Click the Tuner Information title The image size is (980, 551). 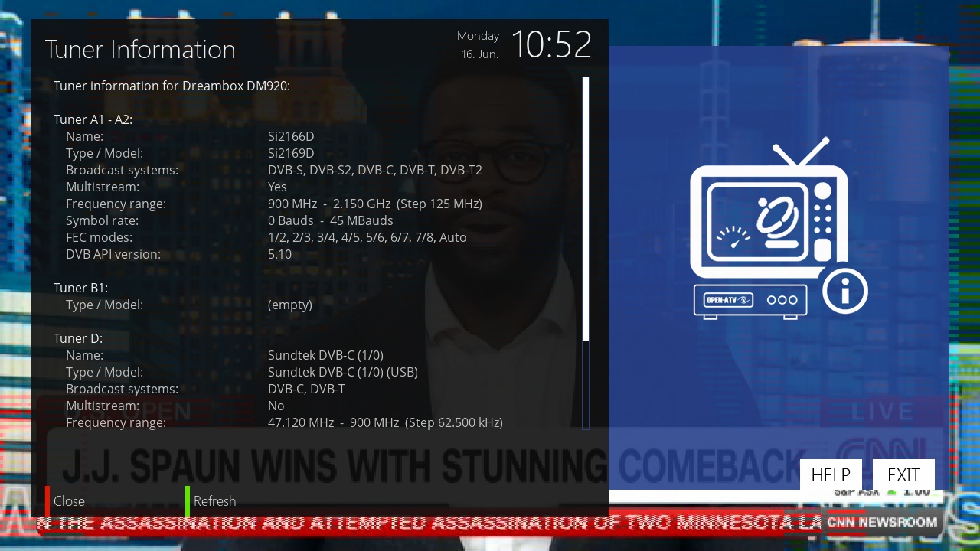(x=140, y=49)
